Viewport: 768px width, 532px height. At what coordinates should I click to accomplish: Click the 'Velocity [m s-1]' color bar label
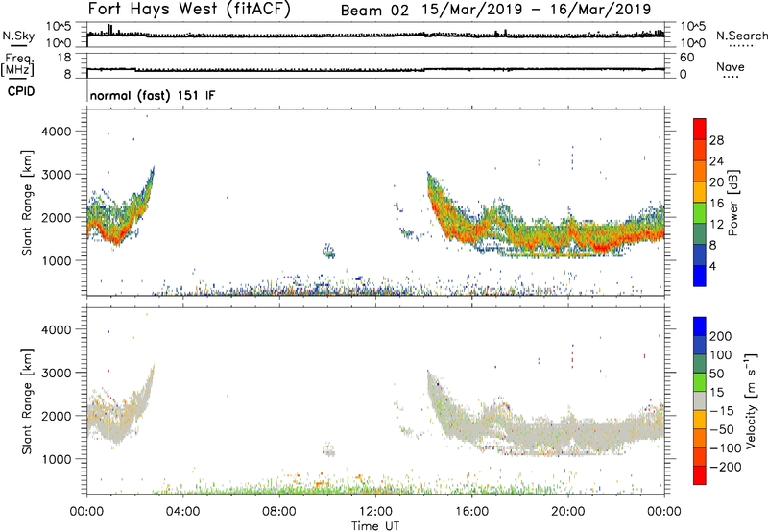pos(751,400)
